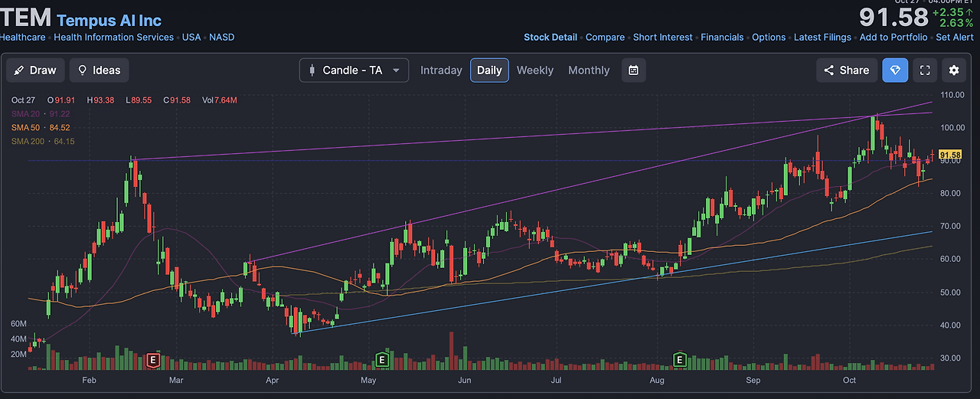Switch to Weekly timeframe

[x=534, y=70]
